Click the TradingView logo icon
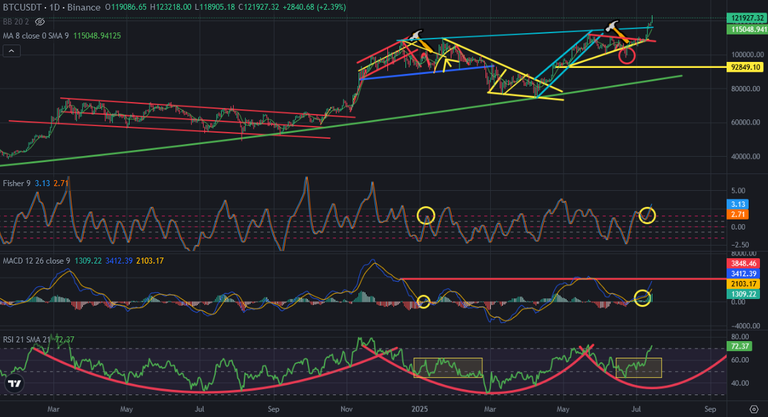 point(15,384)
